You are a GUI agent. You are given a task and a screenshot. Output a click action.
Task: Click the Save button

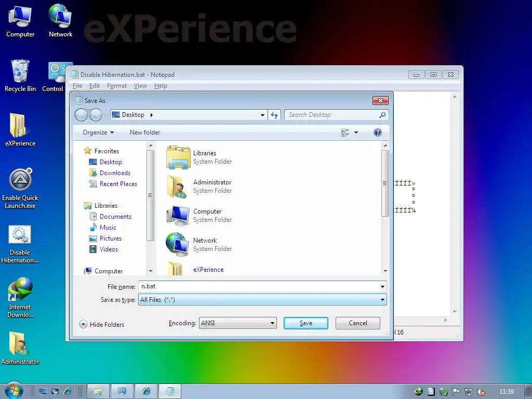[305, 323]
